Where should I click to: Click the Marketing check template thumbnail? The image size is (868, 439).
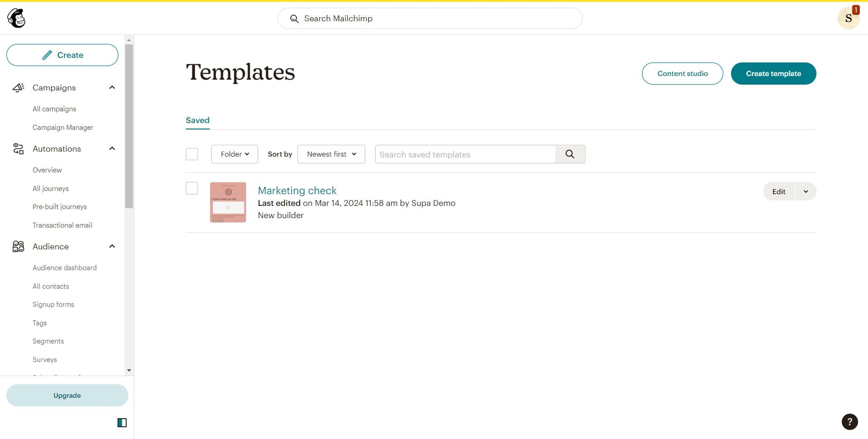tap(228, 202)
